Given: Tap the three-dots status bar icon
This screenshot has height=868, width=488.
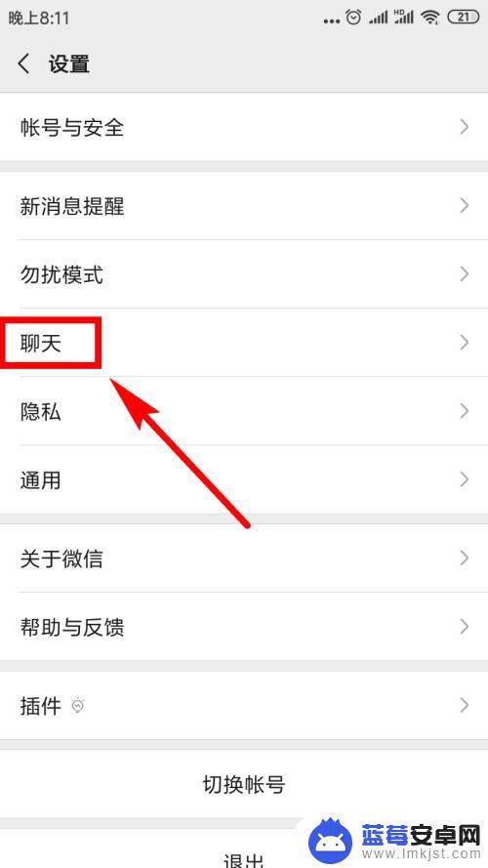Looking at the screenshot, I should click(332, 21).
